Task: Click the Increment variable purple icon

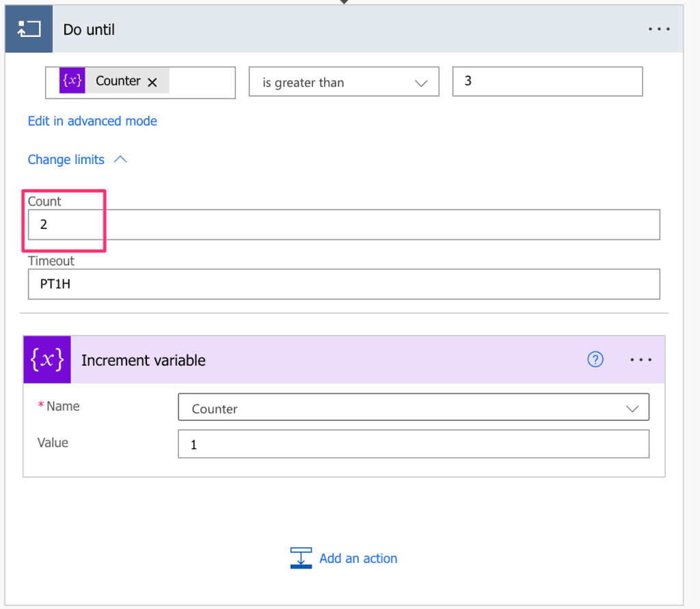Action: point(47,360)
